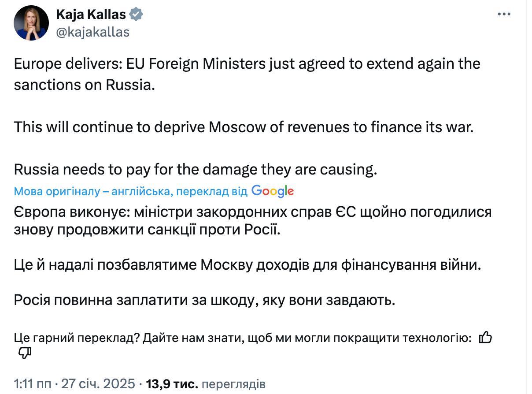Click the 27 січ. 2025 date
This screenshot has width=532, height=394.
click(98, 384)
